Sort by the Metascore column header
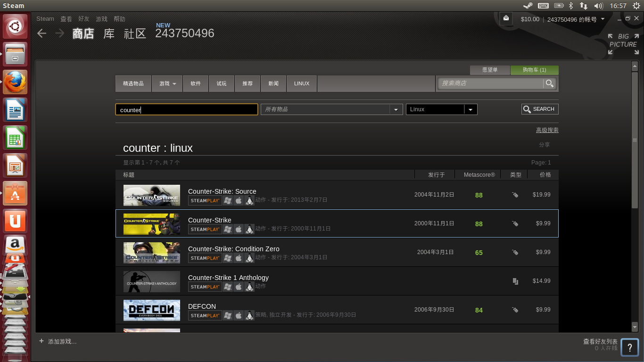Screen dimensions: 644x362 (479, 175)
